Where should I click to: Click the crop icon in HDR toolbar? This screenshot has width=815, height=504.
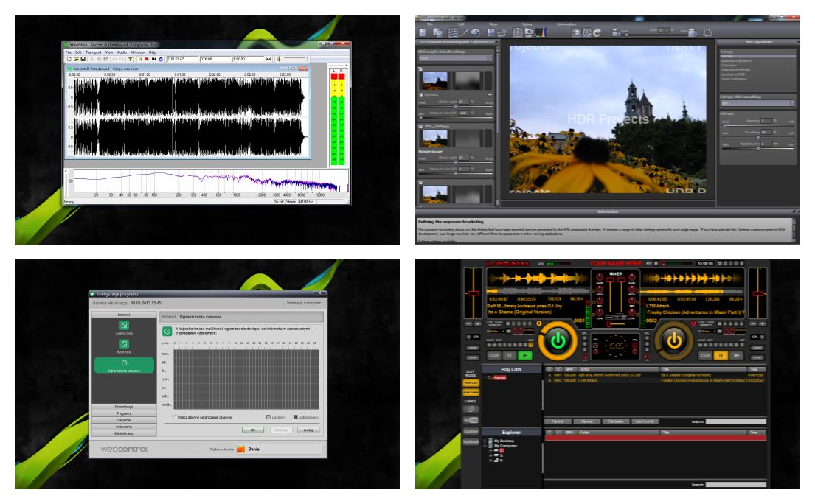pos(707,32)
